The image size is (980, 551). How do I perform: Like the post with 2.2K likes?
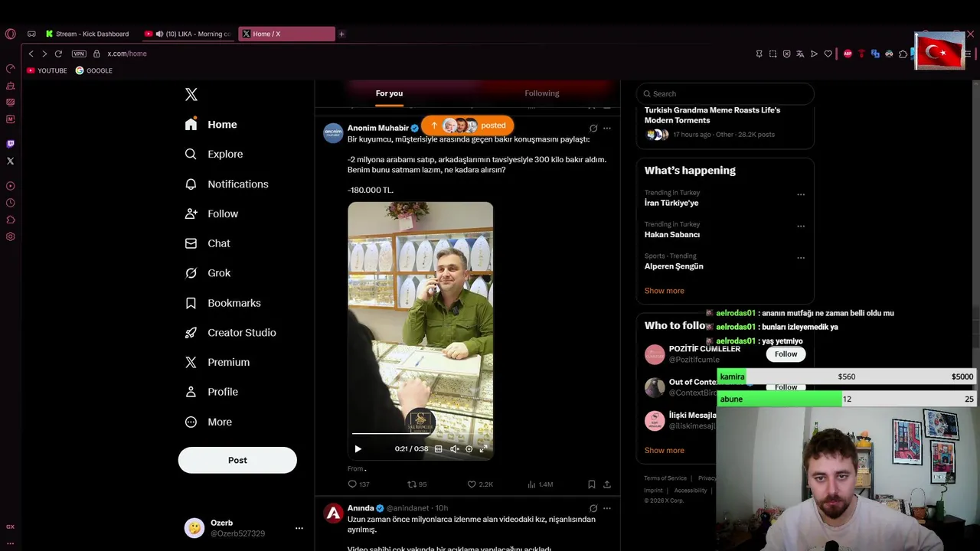click(x=480, y=484)
